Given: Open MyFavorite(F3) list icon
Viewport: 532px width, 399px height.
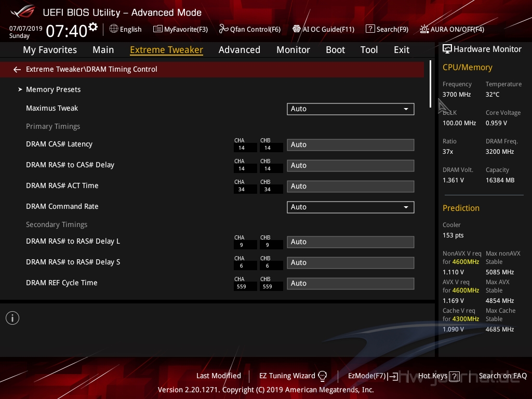Looking at the screenshot, I should tap(157, 29).
